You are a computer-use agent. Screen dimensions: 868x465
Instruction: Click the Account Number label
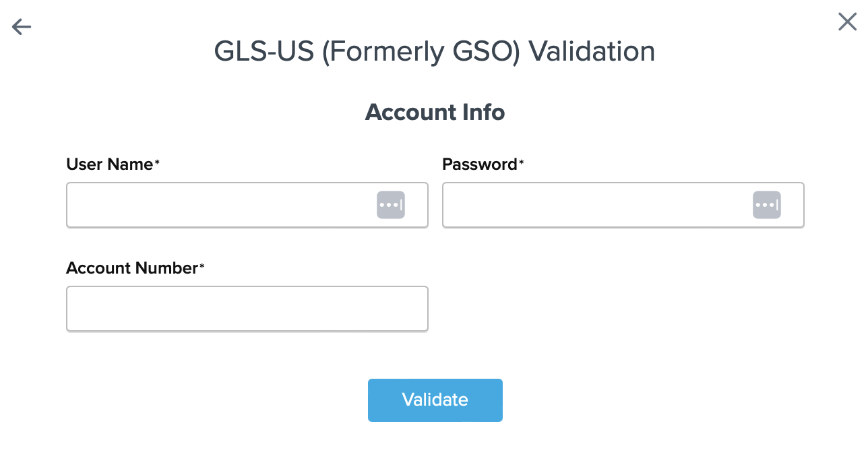[x=131, y=268]
